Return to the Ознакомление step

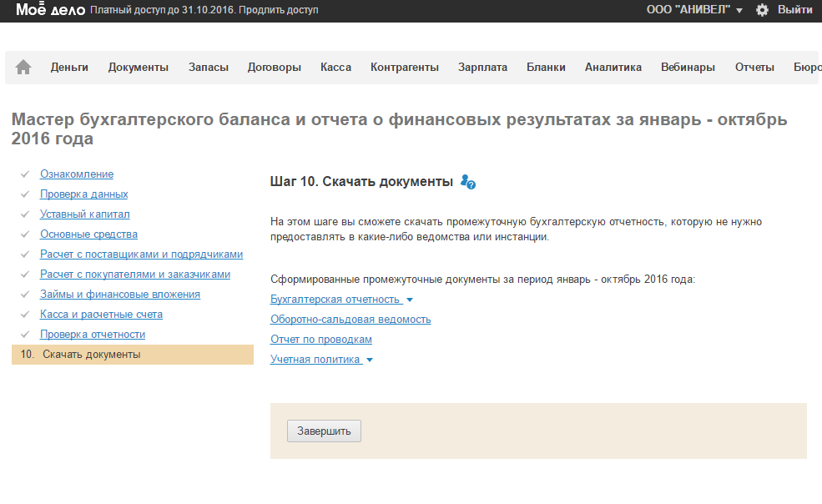pyautogui.click(x=77, y=174)
